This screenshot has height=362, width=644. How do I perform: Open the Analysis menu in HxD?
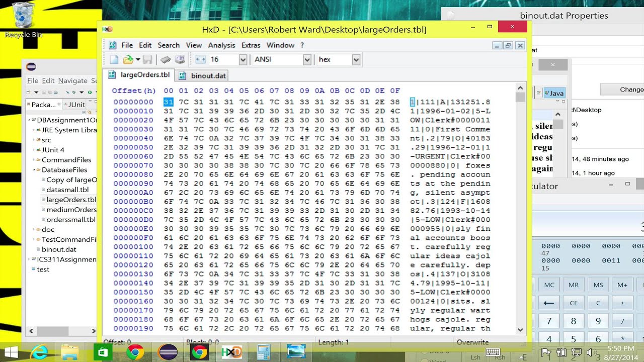click(221, 45)
